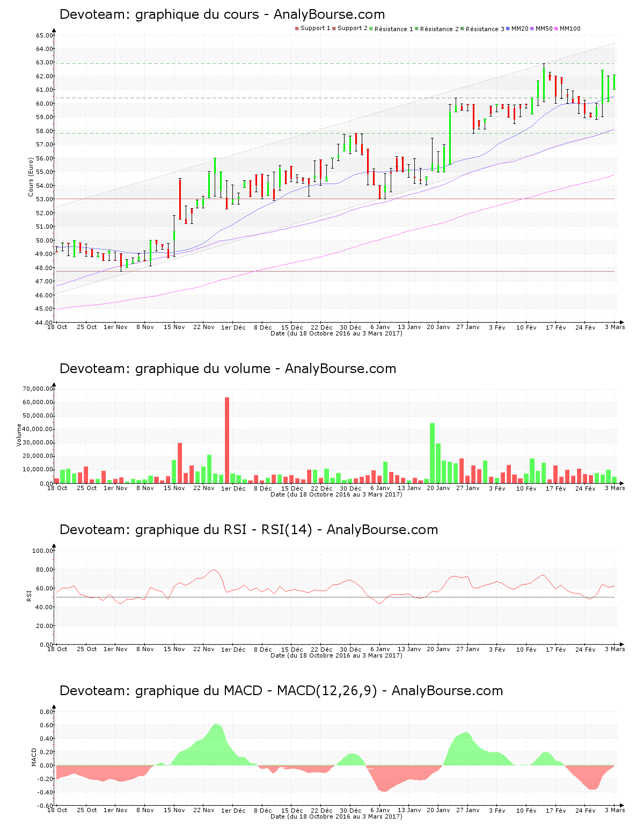Click the 44.00 tick on price axis
Screen dimensions: 644x832
[45, 323]
